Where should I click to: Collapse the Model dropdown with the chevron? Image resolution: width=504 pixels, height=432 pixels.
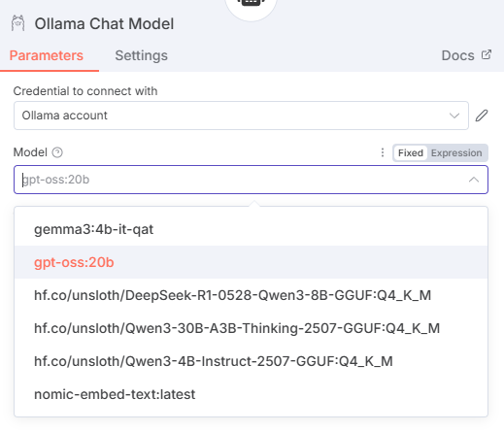coord(474,180)
